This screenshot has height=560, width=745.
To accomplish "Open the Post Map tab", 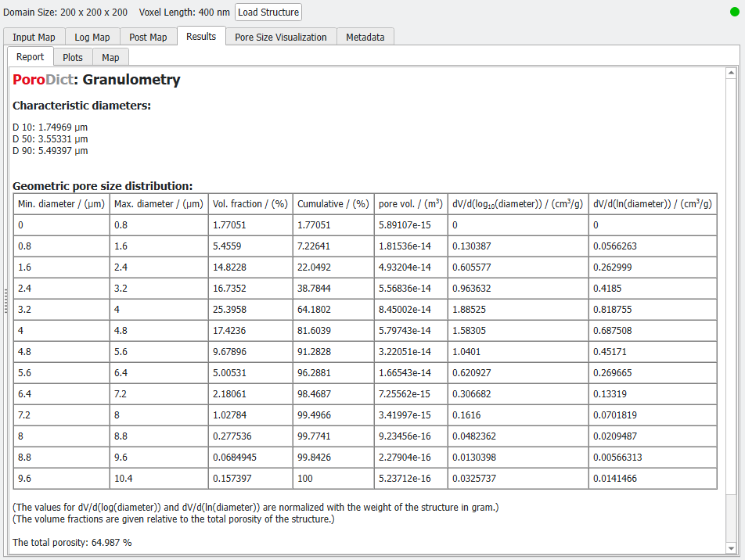I will coord(148,37).
